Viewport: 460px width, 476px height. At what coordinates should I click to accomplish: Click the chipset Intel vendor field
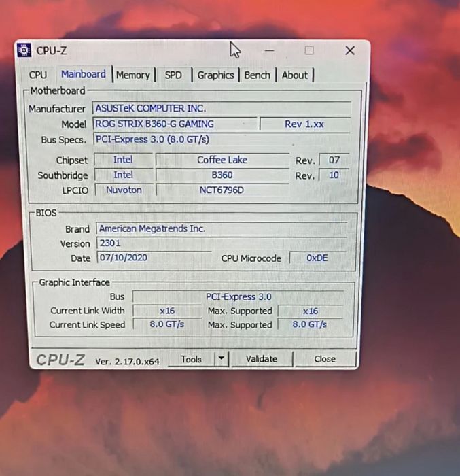123,160
